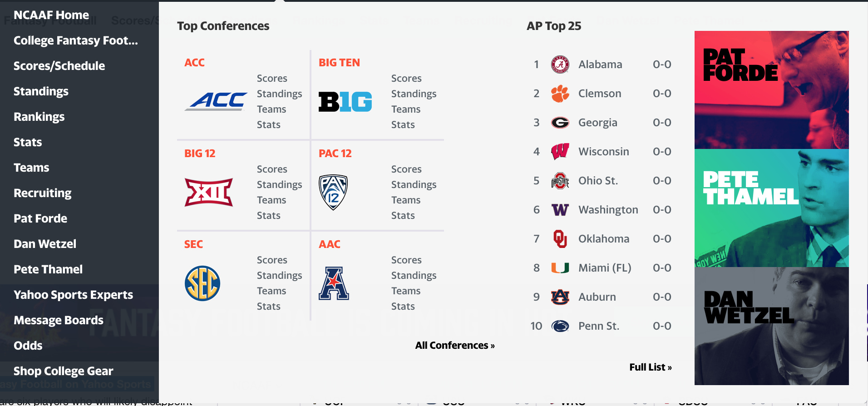Select the Pac-12 shield logo
The width and height of the screenshot is (868, 406).
pos(333,192)
